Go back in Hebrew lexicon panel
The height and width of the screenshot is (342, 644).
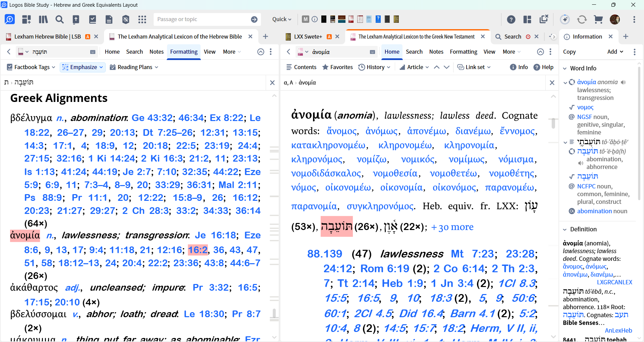click(9, 52)
